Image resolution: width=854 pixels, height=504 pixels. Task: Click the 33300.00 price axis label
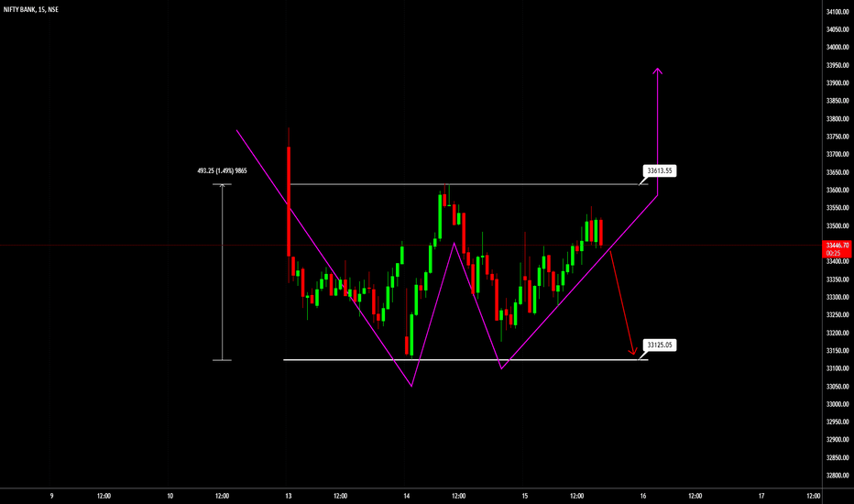(x=838, y=298)
